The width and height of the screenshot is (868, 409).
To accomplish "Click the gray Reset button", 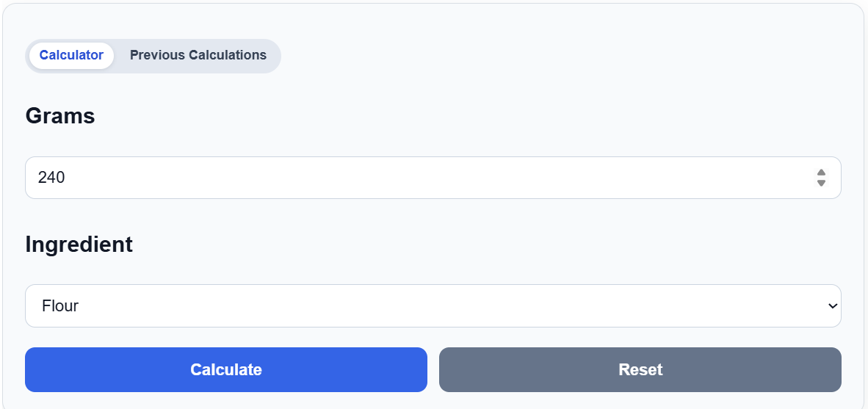I will point(640,369).
